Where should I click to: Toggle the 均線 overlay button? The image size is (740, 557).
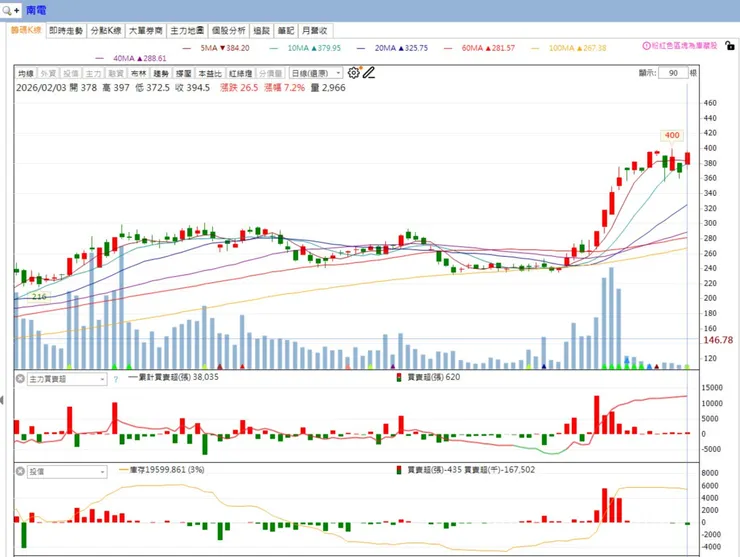(x=25, y=73)
